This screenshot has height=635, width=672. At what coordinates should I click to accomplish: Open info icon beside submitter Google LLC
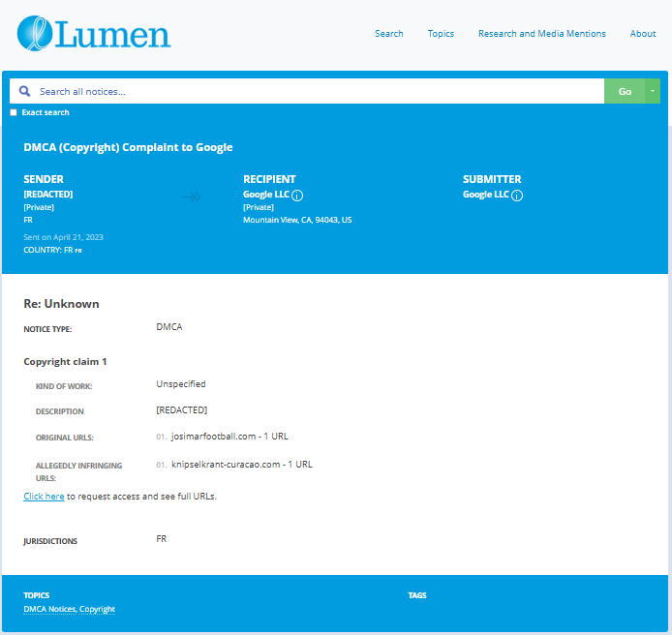[517, 196]
